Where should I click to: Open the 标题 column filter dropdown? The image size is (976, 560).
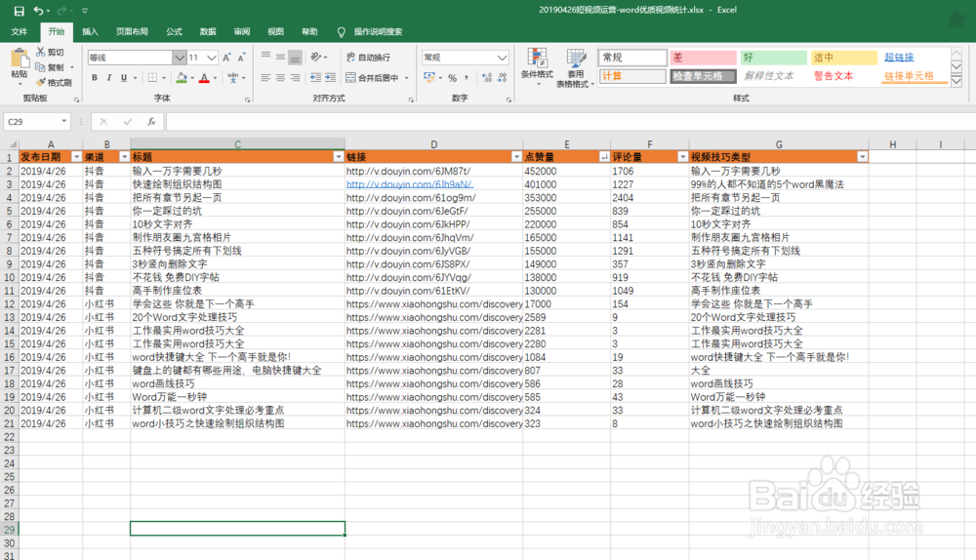[338, 157]
